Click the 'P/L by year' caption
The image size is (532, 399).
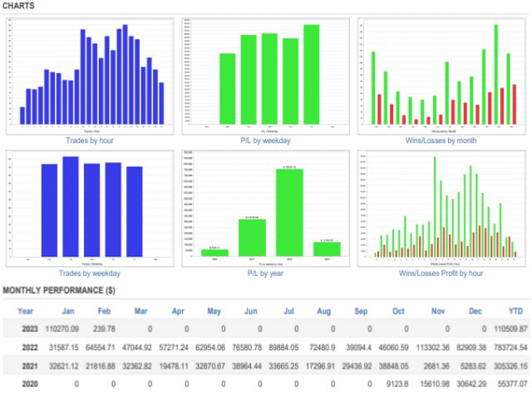(265, 273)
